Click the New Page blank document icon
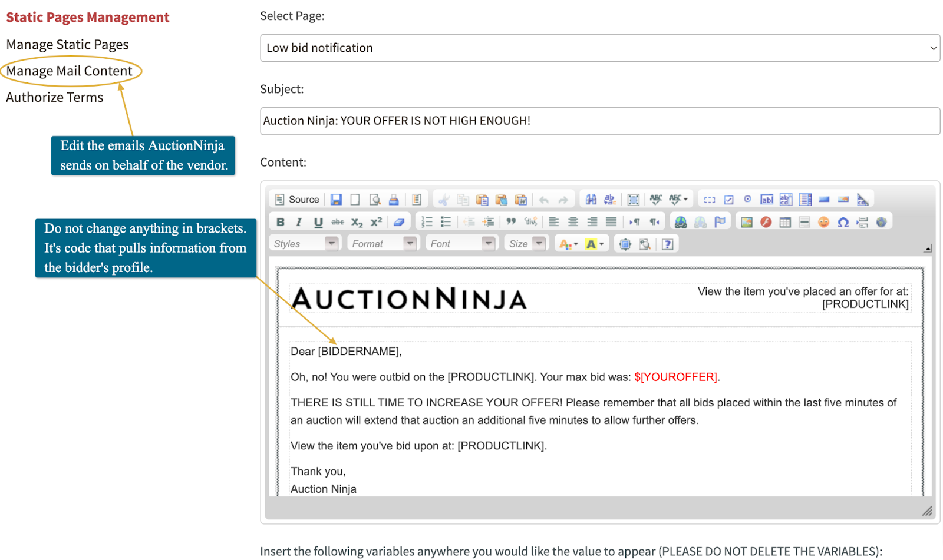The width and height of the screenshot is (943, 560). (355, 200)
